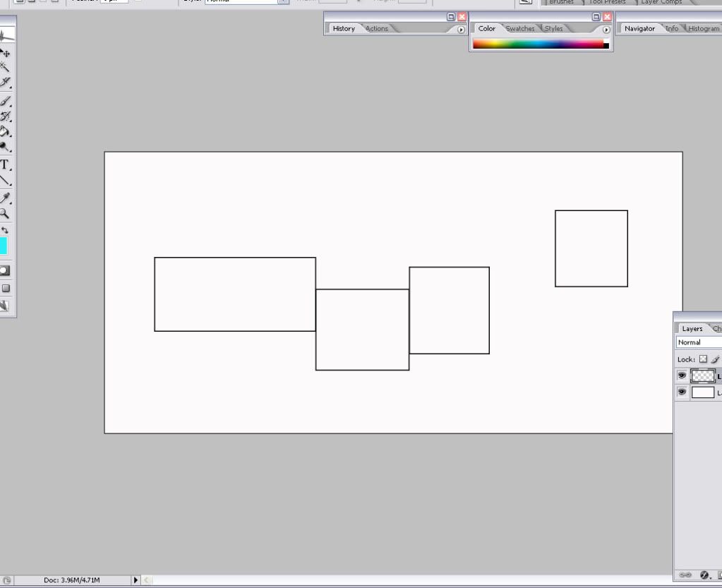
Task: Open the Normal blend mode dropdown
Action: tap(699, 342)
